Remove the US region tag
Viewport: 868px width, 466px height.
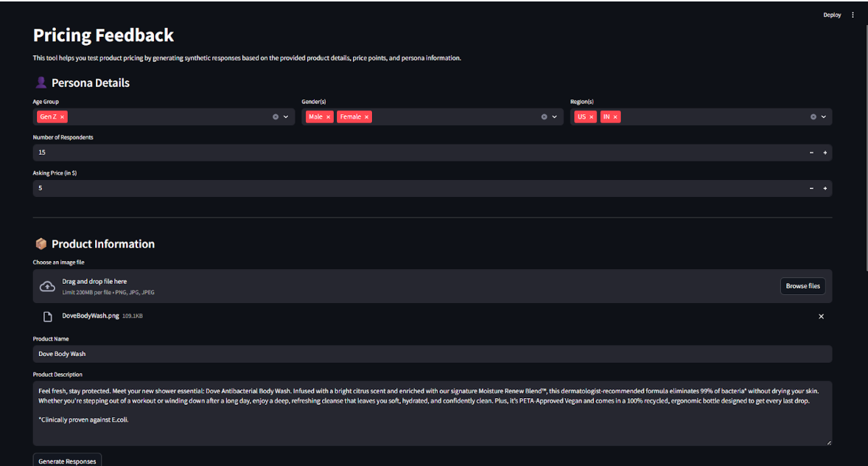point(591,117)
